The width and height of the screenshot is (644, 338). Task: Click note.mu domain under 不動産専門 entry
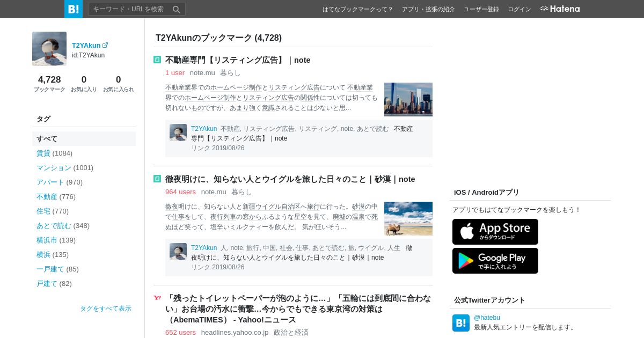202,72
